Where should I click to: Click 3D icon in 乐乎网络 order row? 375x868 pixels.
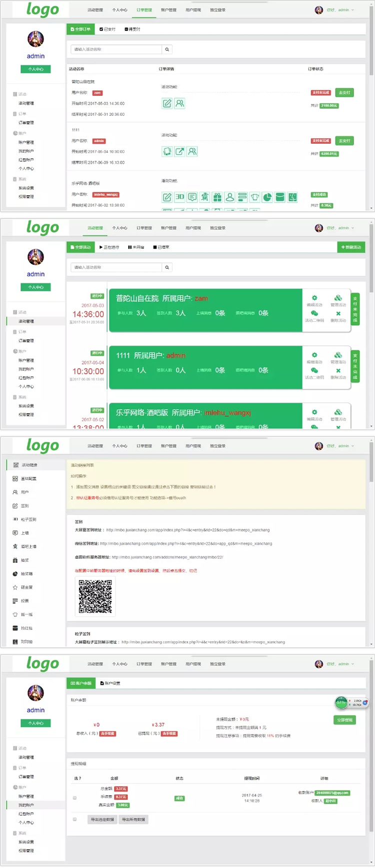179,197
